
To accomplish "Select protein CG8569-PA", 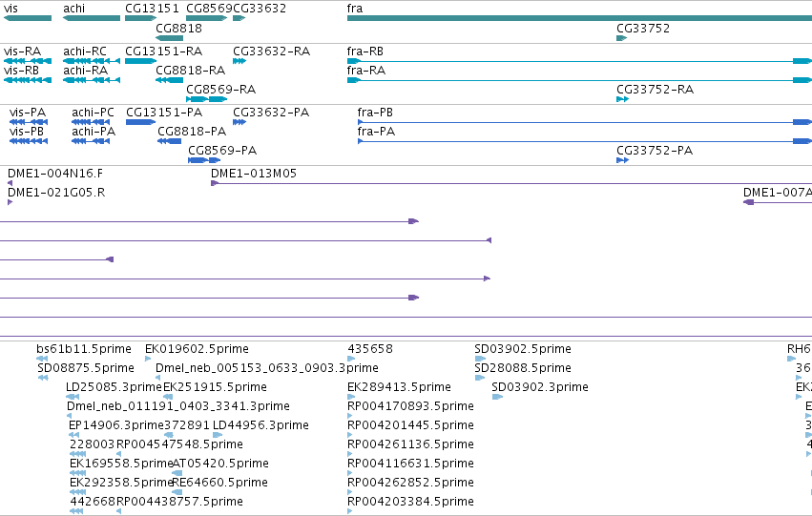I will coord(204,160).
